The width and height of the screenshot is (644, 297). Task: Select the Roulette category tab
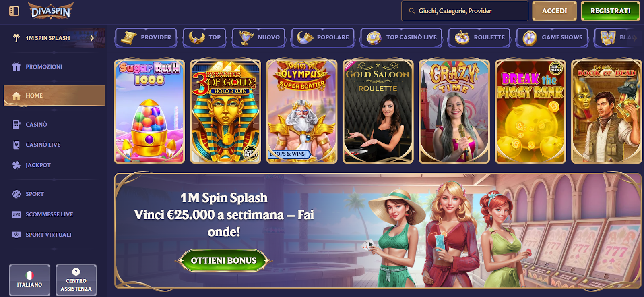click(479, 37)
